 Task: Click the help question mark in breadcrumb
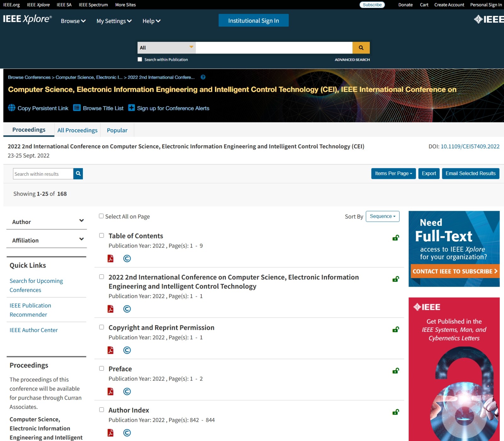203,77
